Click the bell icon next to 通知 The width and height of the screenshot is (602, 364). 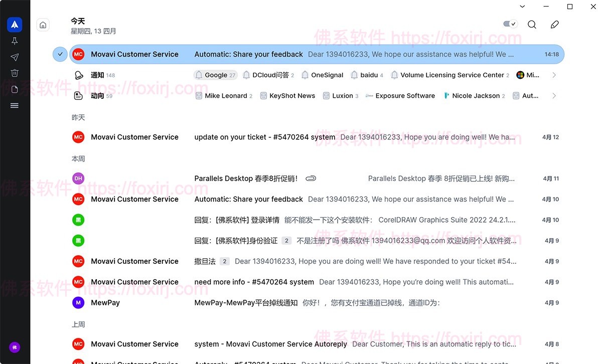[79, 75]
